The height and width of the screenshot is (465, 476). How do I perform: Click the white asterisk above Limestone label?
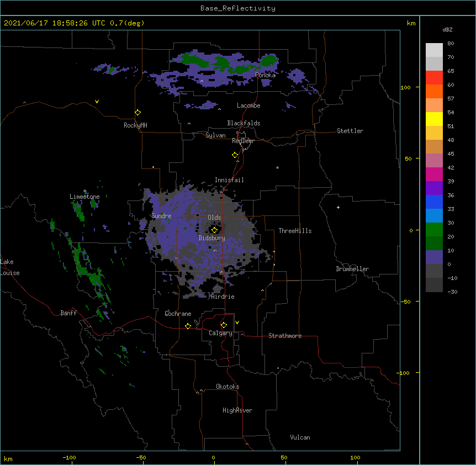[84, 191]
